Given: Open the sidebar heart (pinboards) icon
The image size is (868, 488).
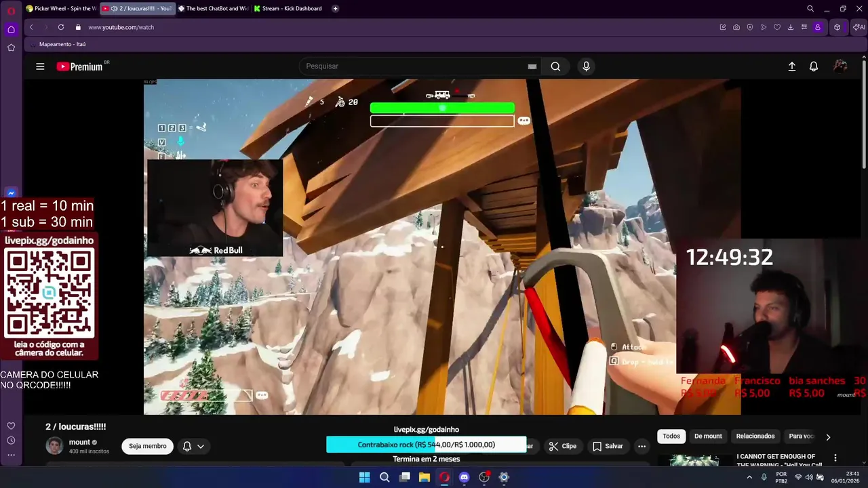Looking at the screenshot, I should (x=11, y=426).
